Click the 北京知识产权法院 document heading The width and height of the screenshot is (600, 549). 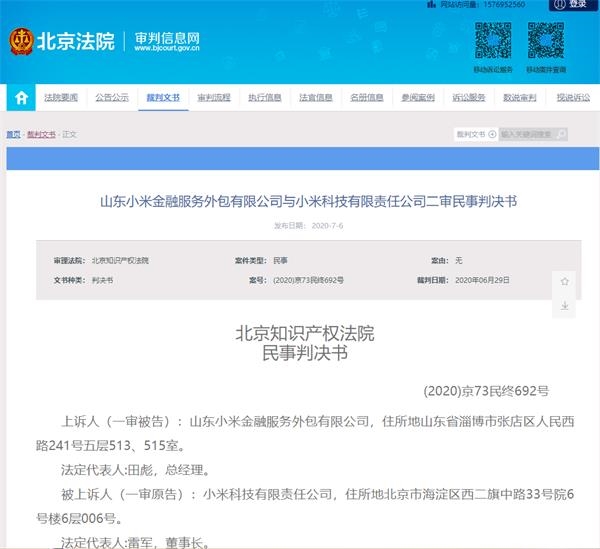pyautogui.click(x=305, y=333)
